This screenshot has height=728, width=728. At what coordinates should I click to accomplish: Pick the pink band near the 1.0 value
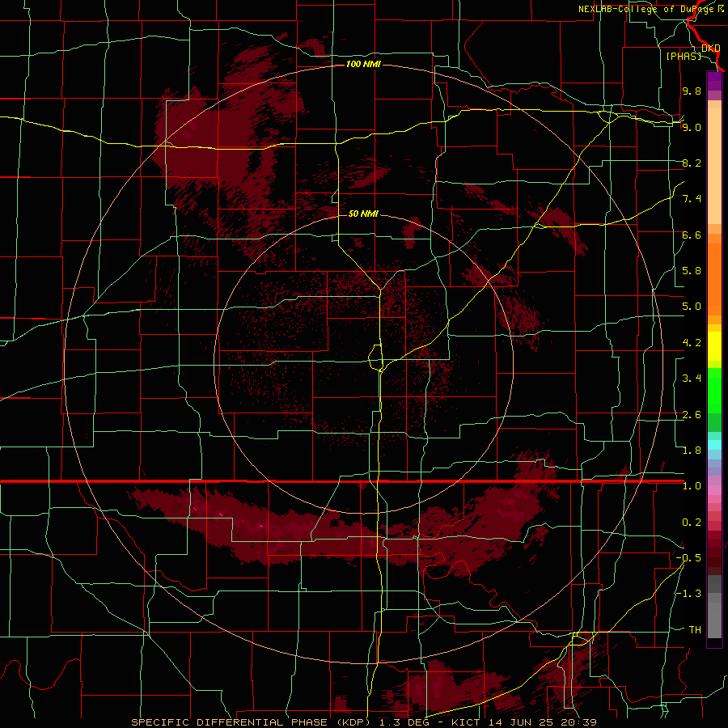pos(714,490)
